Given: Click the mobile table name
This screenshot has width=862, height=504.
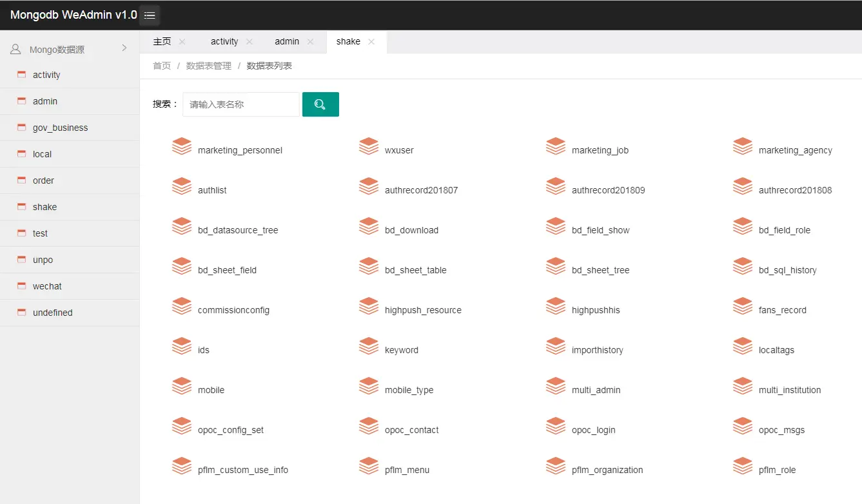Looking at the screenshot, I should (x=211, y=390).
